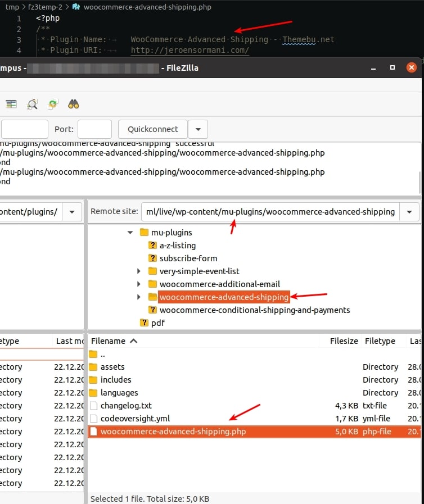Click the languages directory folder icon
Viewport: 424px width, 504px height.
point(93,392)
